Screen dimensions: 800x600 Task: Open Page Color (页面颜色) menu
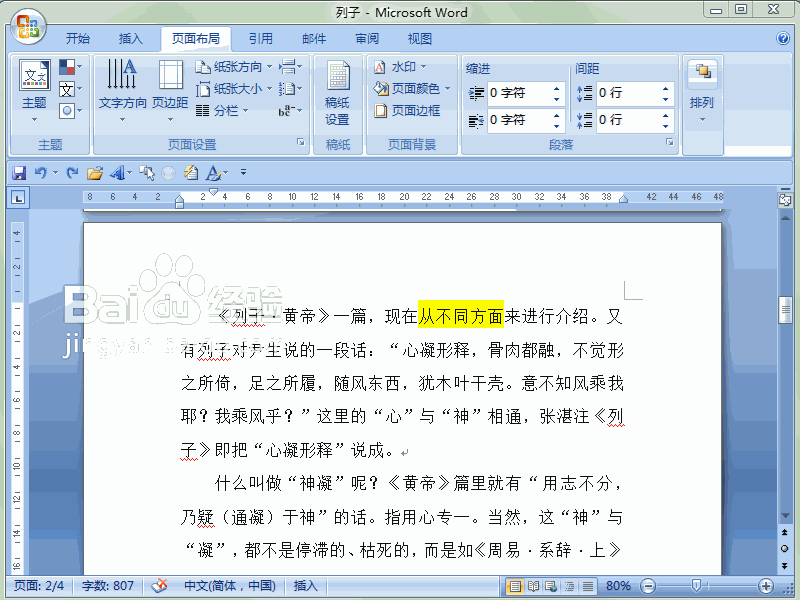tap(412, 89)
